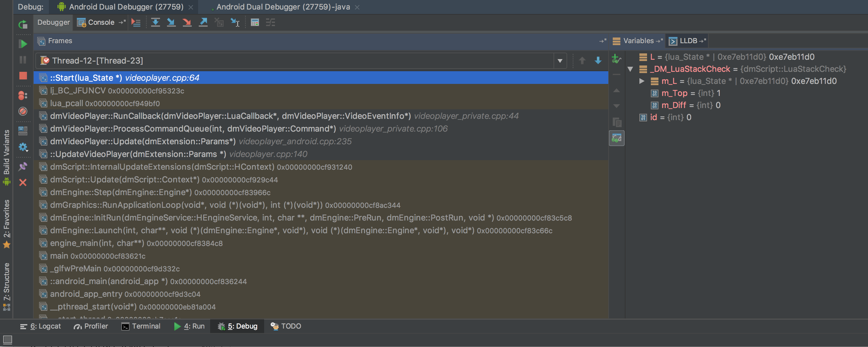Viewport: 868px width, 347px height.
Task: Open the Evaluate Expression calculator icon
Action: coord(255,23)
